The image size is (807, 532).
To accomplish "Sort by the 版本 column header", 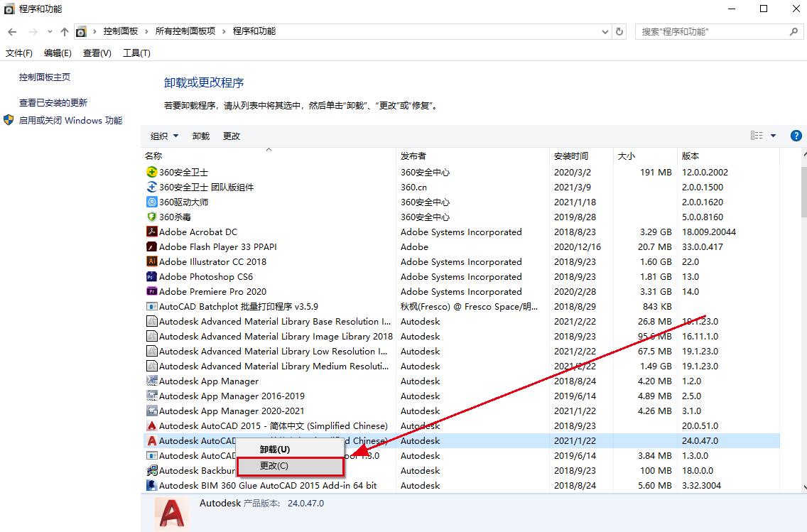I will point(728,156).
